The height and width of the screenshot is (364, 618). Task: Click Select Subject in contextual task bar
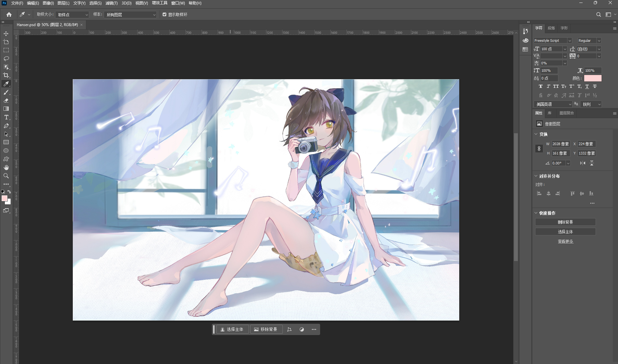[x=232, y=330]
